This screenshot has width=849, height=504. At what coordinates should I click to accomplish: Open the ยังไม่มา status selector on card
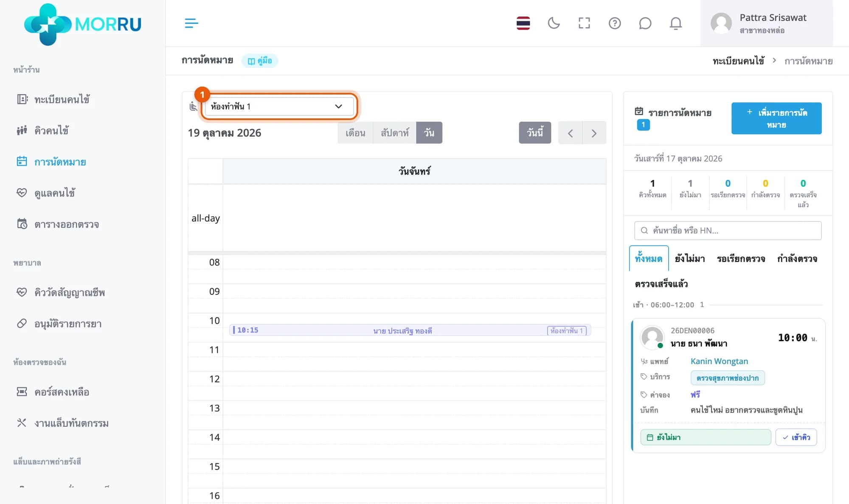click(x=706, y=437)
